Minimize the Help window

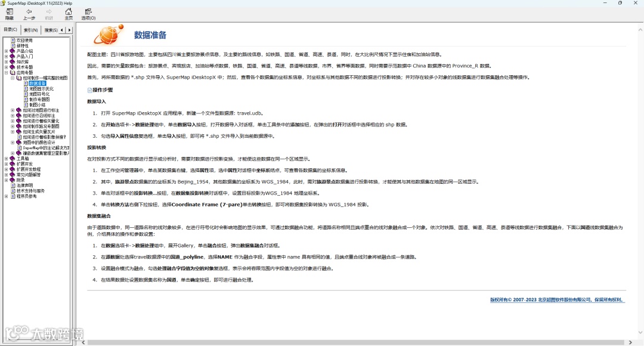pos(605,3)
